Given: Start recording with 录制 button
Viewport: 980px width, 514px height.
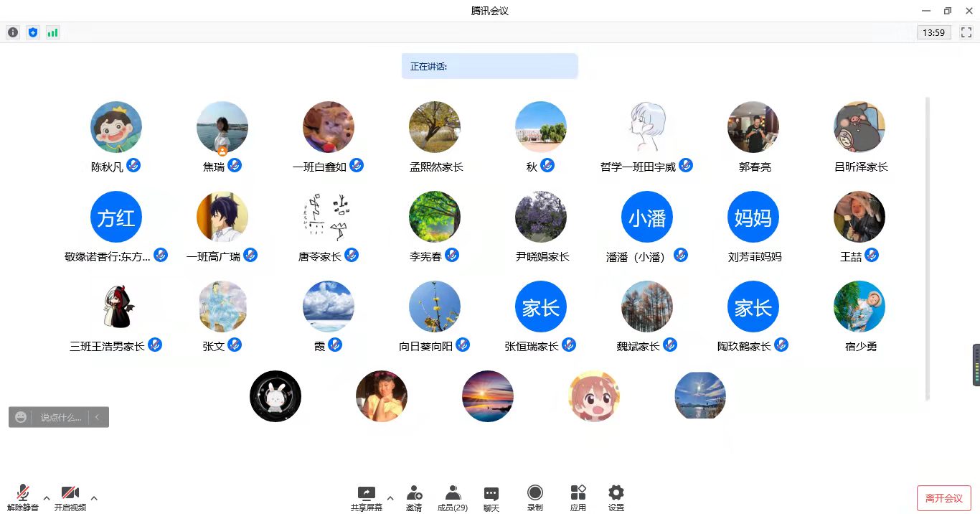Looking at the screenshot, I should click(534, 497).
